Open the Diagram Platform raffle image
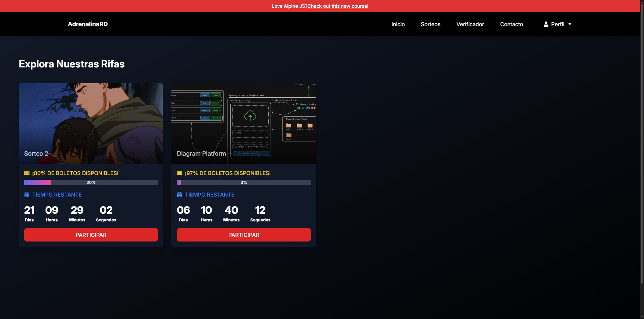 pyautogui.click(x=244, y=123)
